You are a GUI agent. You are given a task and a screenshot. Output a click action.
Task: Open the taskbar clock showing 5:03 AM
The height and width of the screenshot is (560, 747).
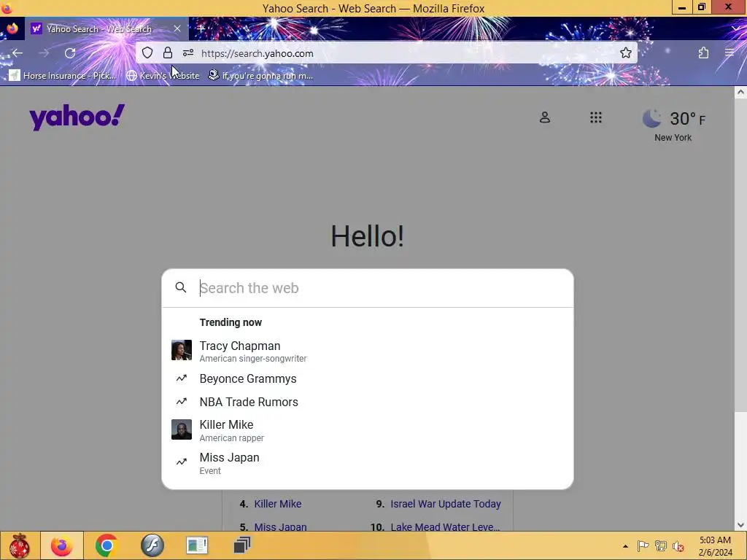(715, 546)
